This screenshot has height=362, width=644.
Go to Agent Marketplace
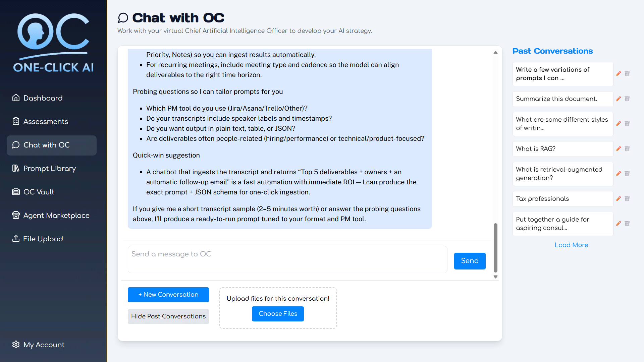point(56,215)
